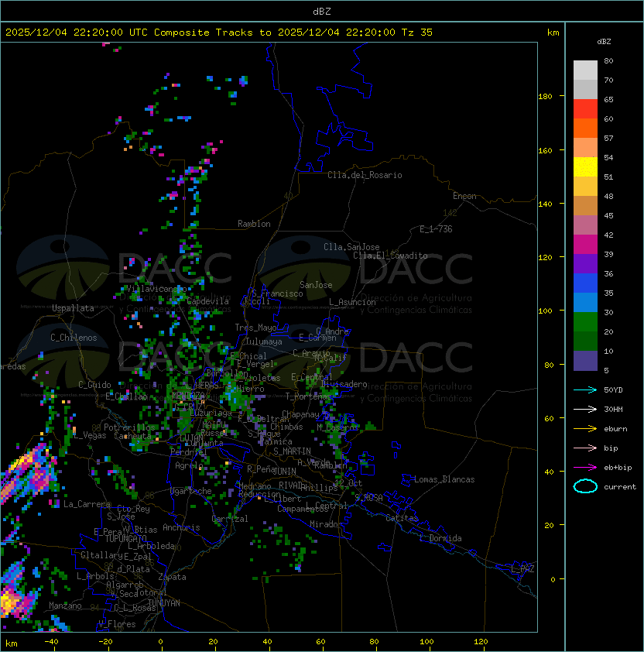Click the 'Clla.del_Rosario' map label
Viewport: 644px width, 652px height.
point(365,175)
